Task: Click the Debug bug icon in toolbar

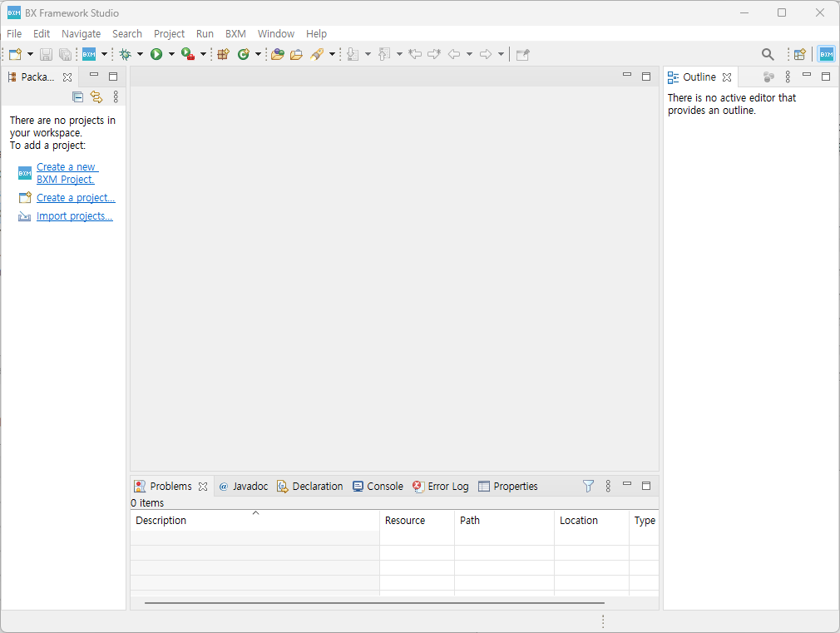Action: point(125,54)
